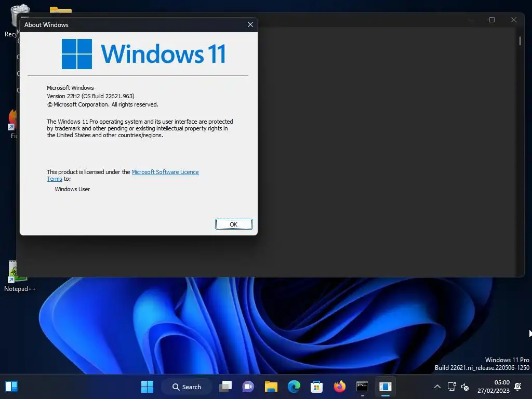Switch to the Command Prompt taskbar icon
Image resolution: width=532 pixels, height=399 pixels.
point(362,387)
